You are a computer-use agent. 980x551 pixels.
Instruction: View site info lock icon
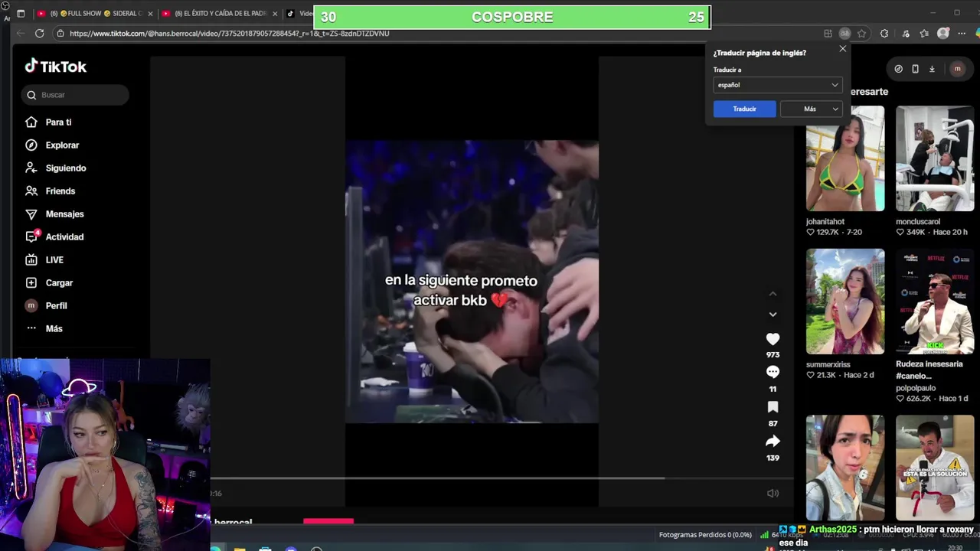click(x=60, y=34)
